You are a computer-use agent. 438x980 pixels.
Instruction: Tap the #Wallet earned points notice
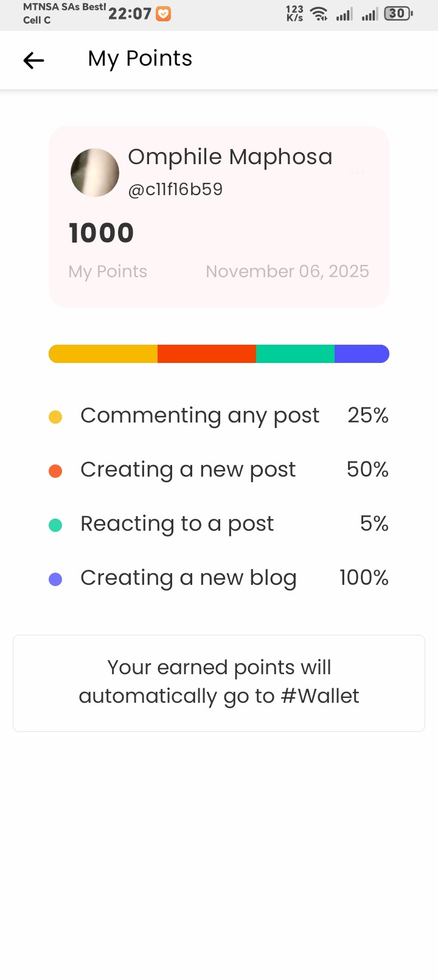tap(219, 683)
